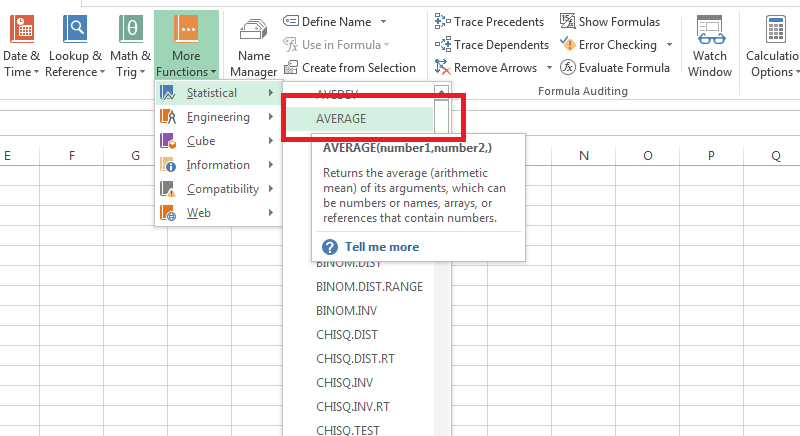Image resolution: width=800 pixels, height=436 pixels.
Task: Open the Date & Time functions library
Action: click(20, 46)
